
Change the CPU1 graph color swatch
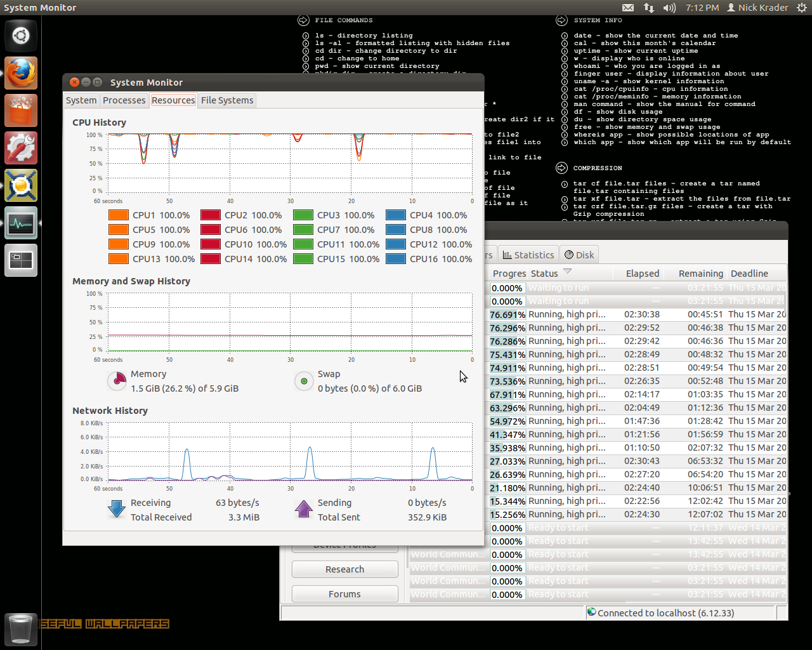(119, 215)
